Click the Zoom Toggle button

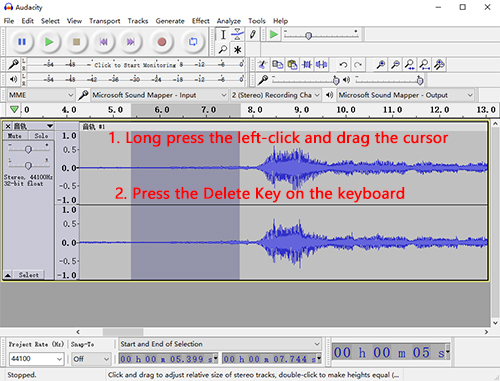click(x=439, y=64)
